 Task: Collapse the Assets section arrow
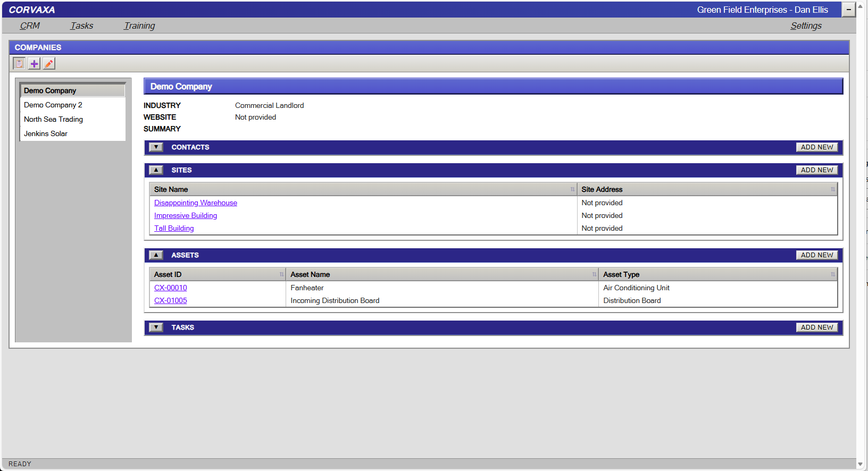tap(156, 255)
